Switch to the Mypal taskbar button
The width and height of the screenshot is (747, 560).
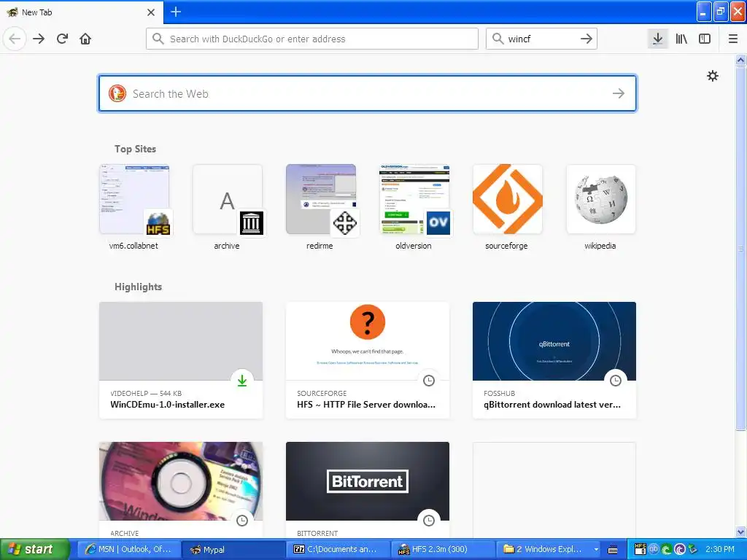point(233,549)
